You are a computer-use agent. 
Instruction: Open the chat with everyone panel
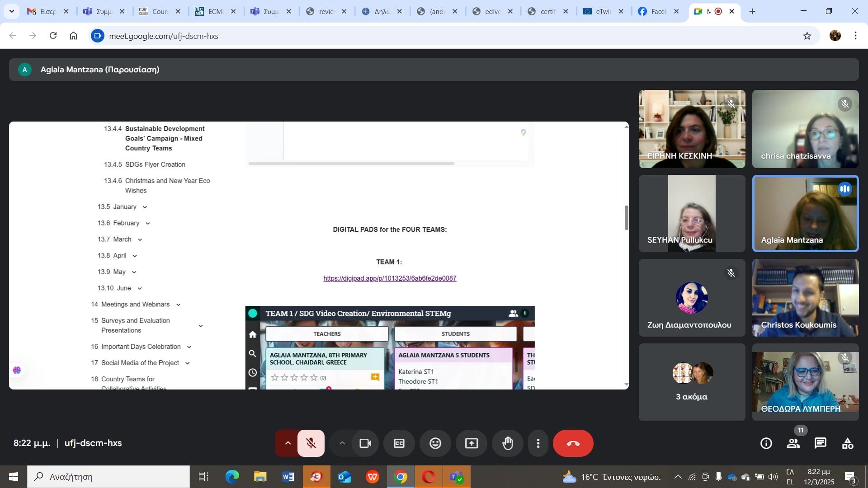[820, 443]
